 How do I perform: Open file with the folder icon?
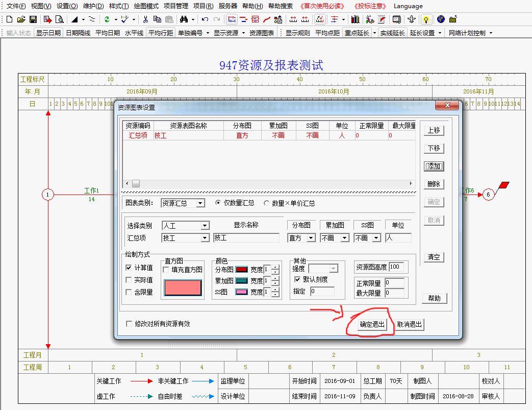coord(21,19)
